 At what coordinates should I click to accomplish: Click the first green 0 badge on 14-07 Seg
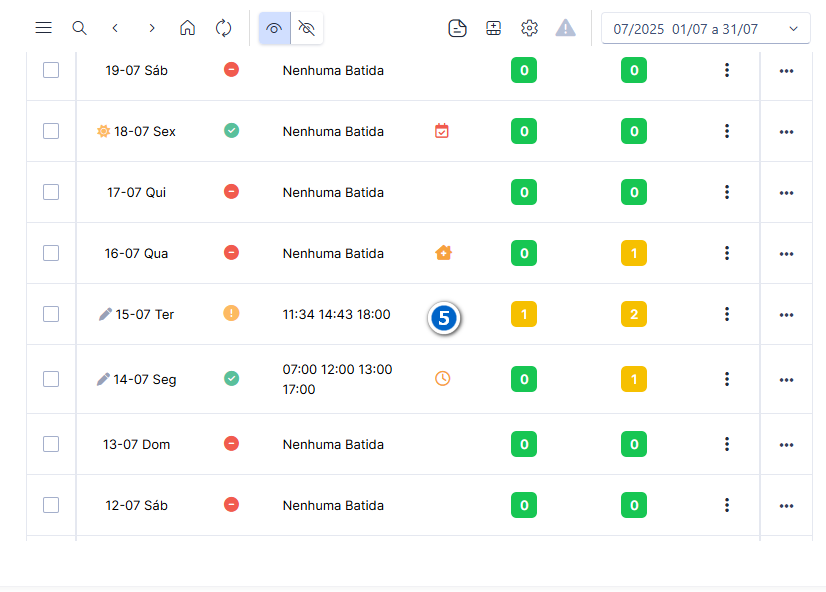coord(524,379)
